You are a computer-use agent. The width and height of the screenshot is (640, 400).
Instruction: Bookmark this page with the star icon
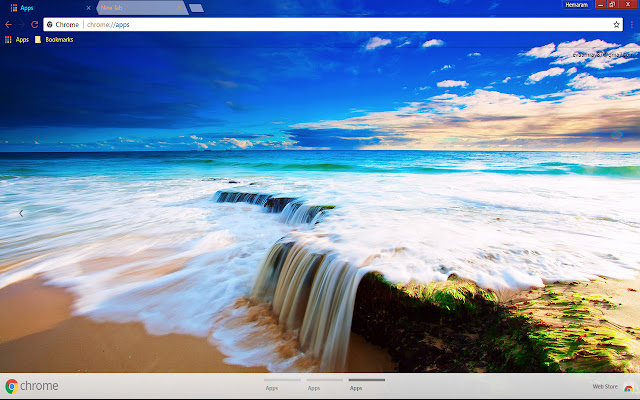point(616,24)
